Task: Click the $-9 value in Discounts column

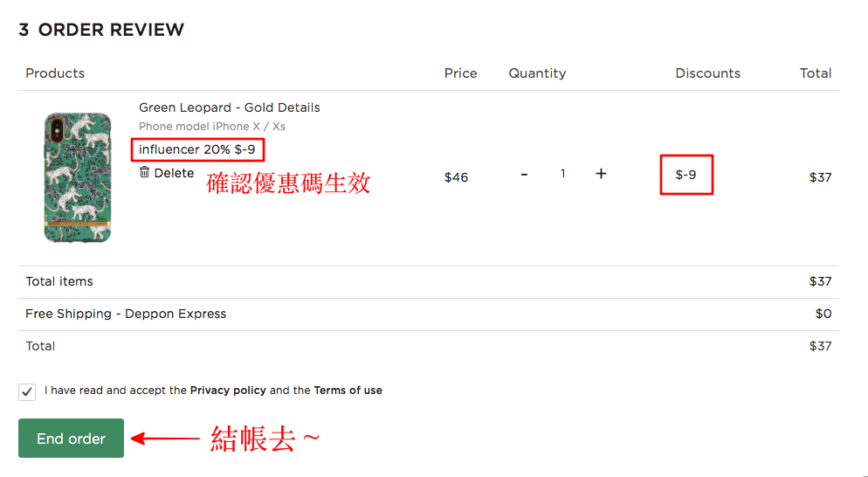Action: tap(685, 175)
